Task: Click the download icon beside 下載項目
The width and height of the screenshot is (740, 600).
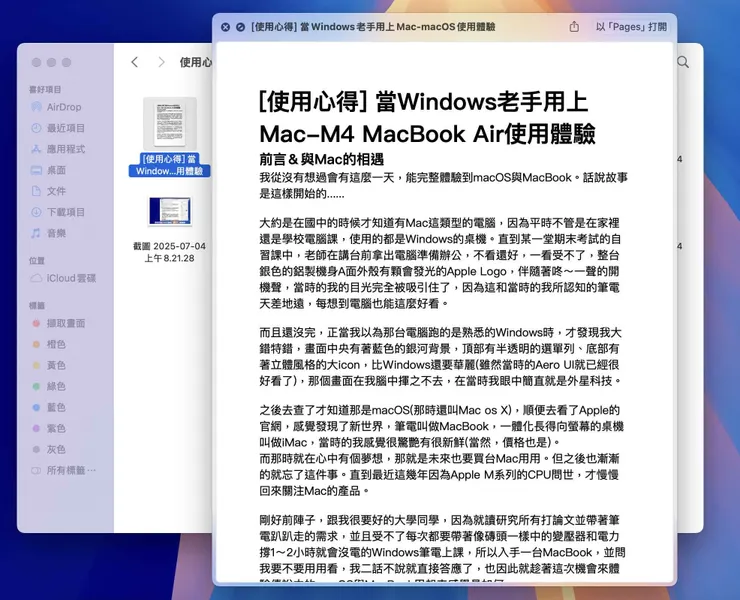Action: click(36, 212)
